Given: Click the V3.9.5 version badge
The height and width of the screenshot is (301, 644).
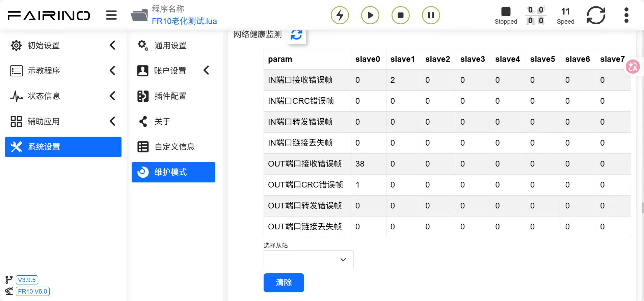Looking at the screenshot, I should click(x=27, y=280).
